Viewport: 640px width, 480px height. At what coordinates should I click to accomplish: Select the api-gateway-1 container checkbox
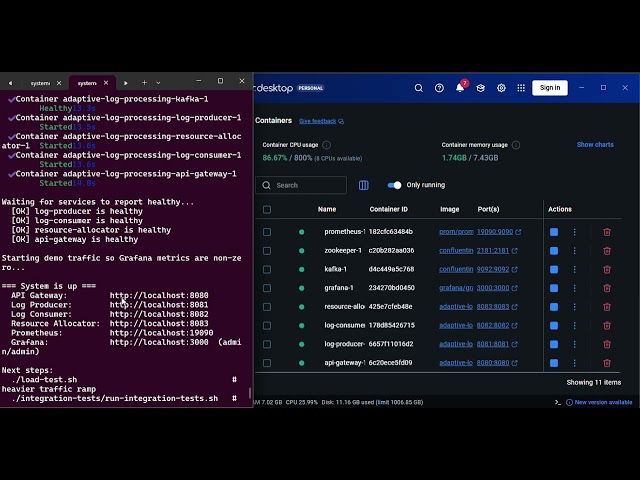267,363
